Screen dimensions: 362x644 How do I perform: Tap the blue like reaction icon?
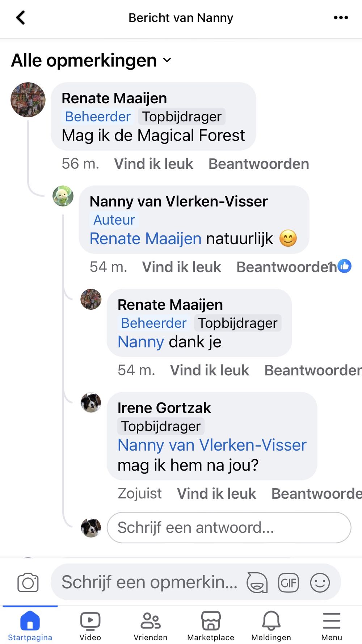click(345, 266)
